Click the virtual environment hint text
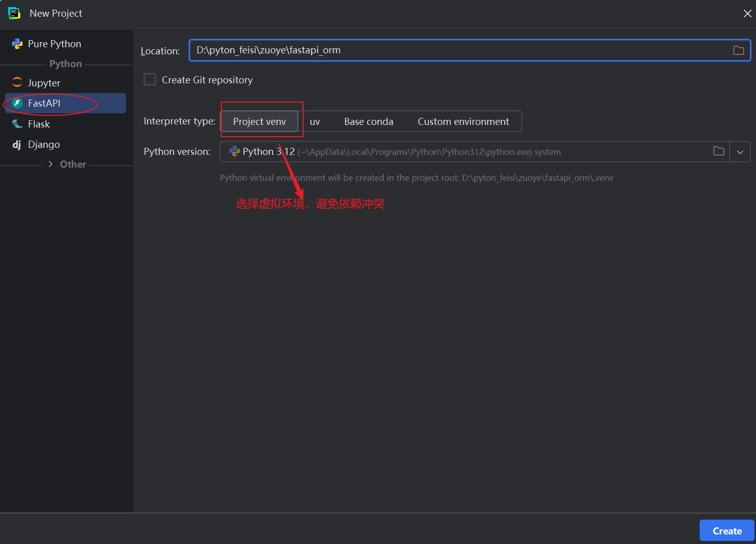 pyautogui.click(x=416, y=178)
